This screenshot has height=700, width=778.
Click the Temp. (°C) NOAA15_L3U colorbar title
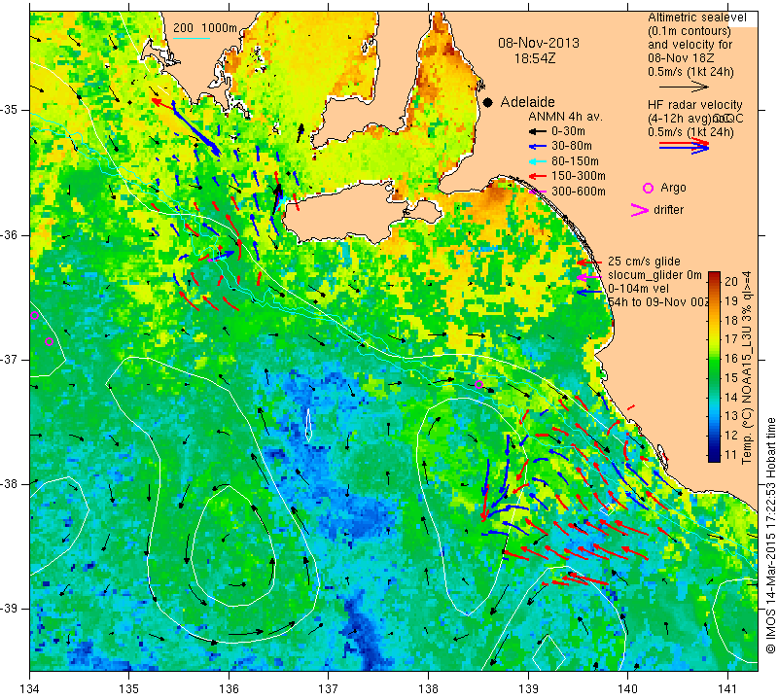point(746,367)
